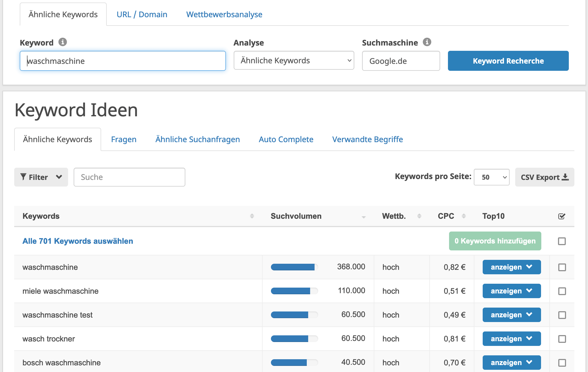Sort the CPC column by its sort icon
Image resolution: width=588 pixels, height=372 pixels.
tap(464, 215)
